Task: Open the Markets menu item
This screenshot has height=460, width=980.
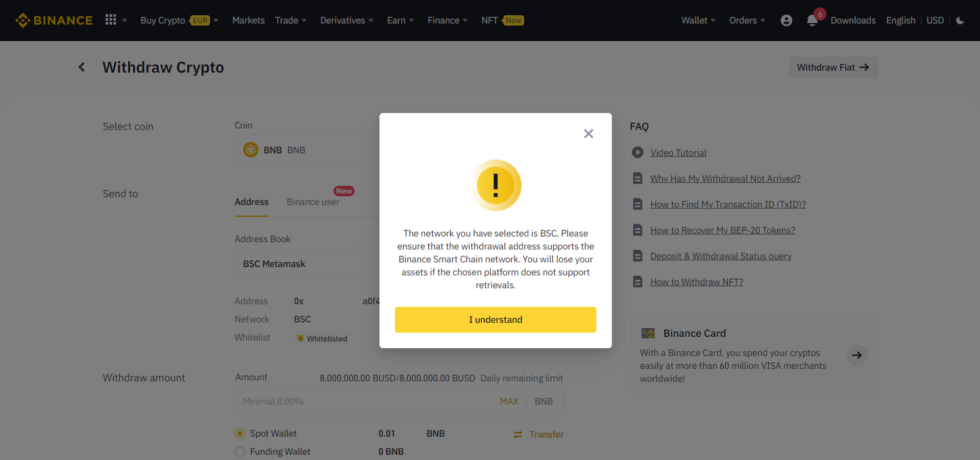Action: (x=248, y=20)
